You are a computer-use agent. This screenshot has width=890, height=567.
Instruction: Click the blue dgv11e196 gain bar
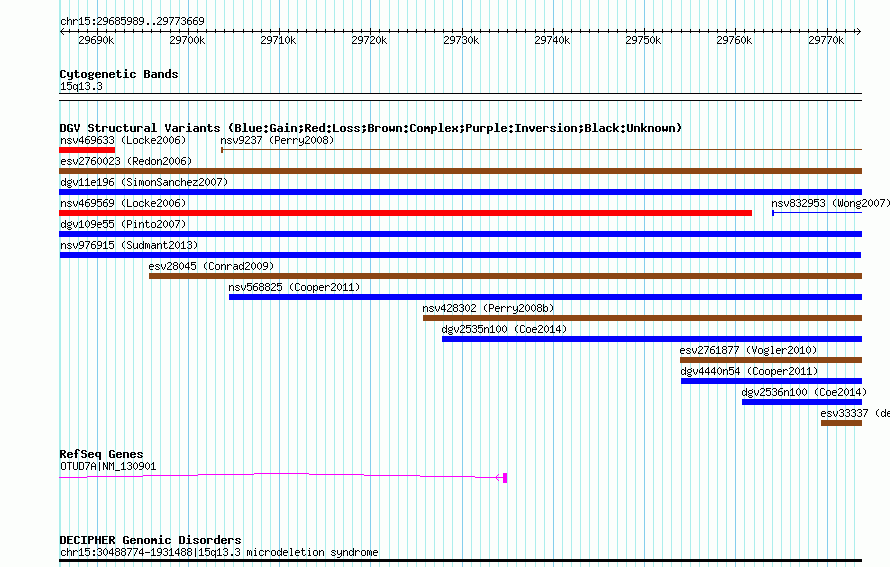[460, 192]
